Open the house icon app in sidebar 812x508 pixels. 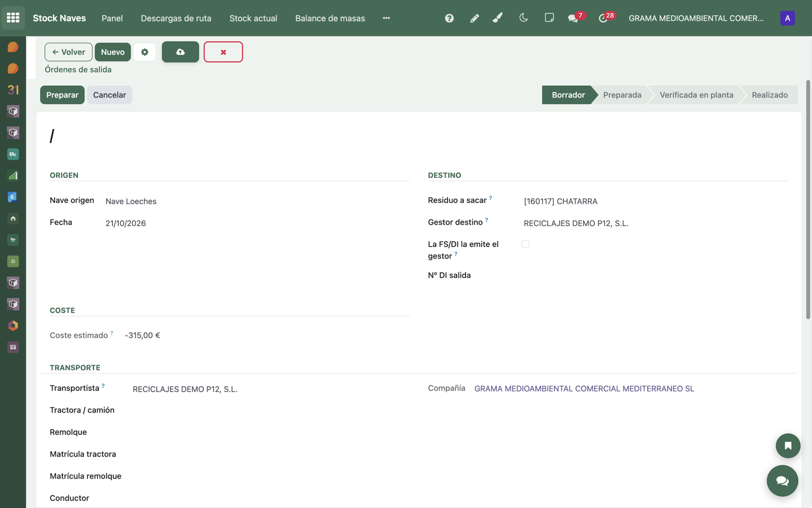13,218
